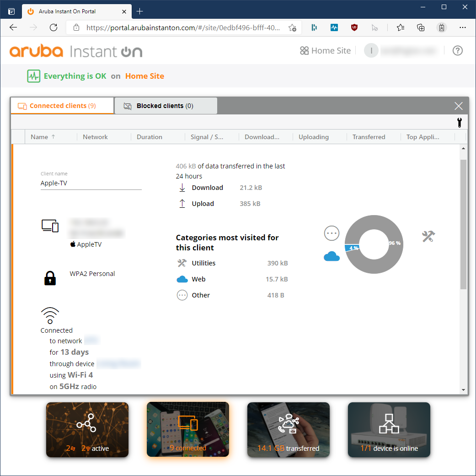
Task: Sort by Downloading column header
Action: click(x=262, y=137)
